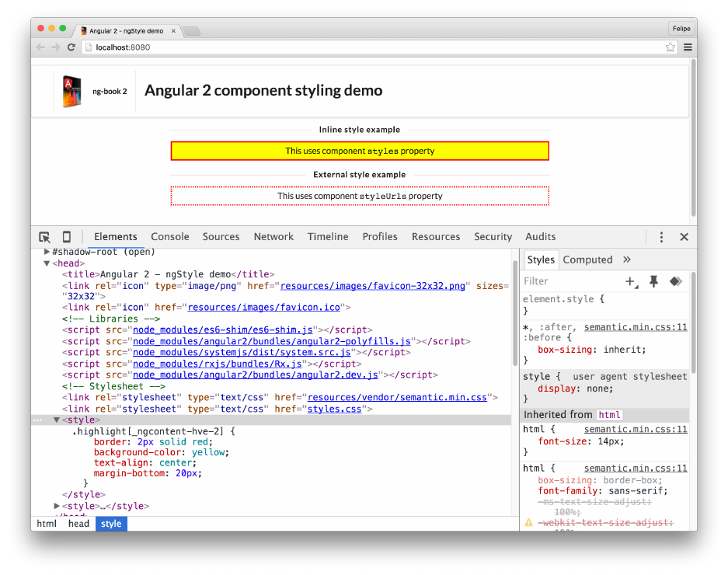Click the Styles Filter input

click(x=571, y=281)
